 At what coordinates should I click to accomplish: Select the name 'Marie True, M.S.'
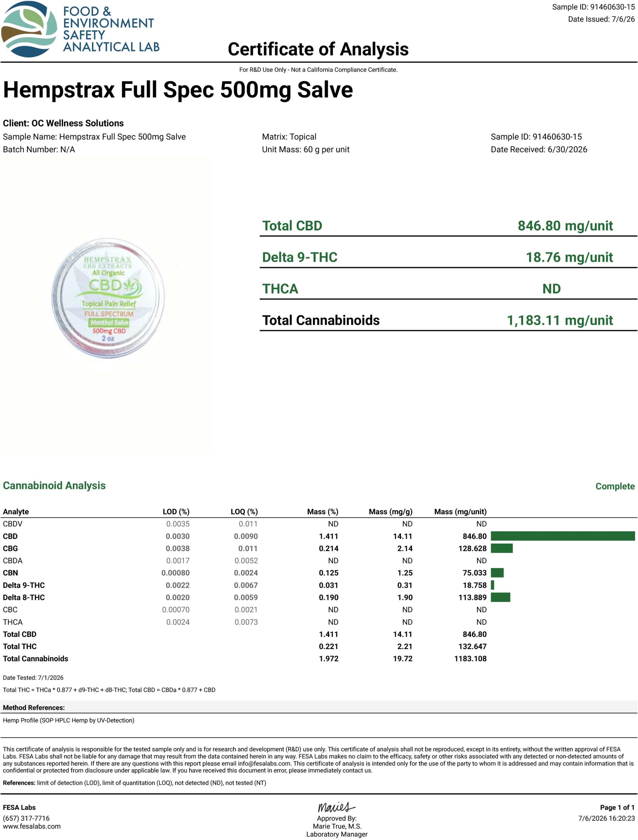click(x=337, y=826)
